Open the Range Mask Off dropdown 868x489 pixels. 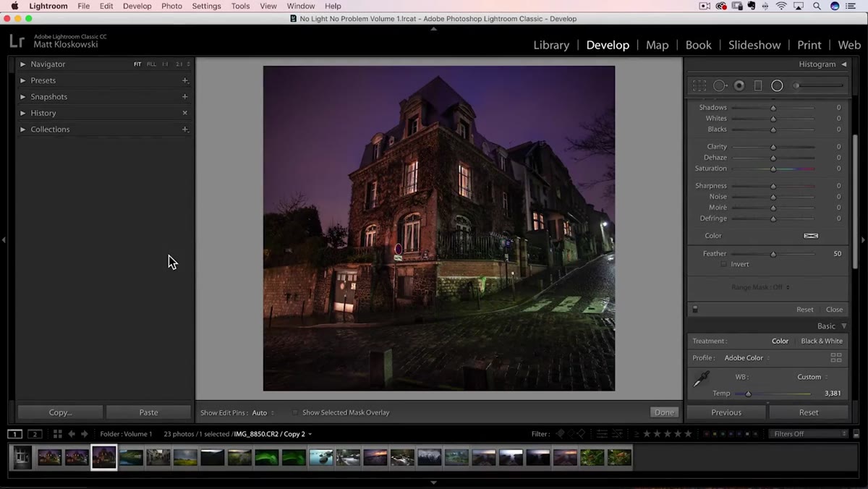[760, 287]
